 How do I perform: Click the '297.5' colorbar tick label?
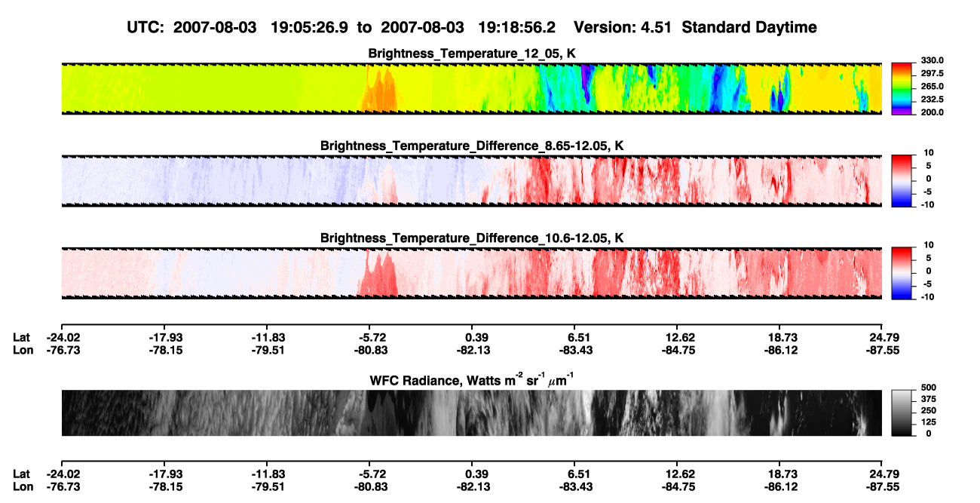point(931,74)
